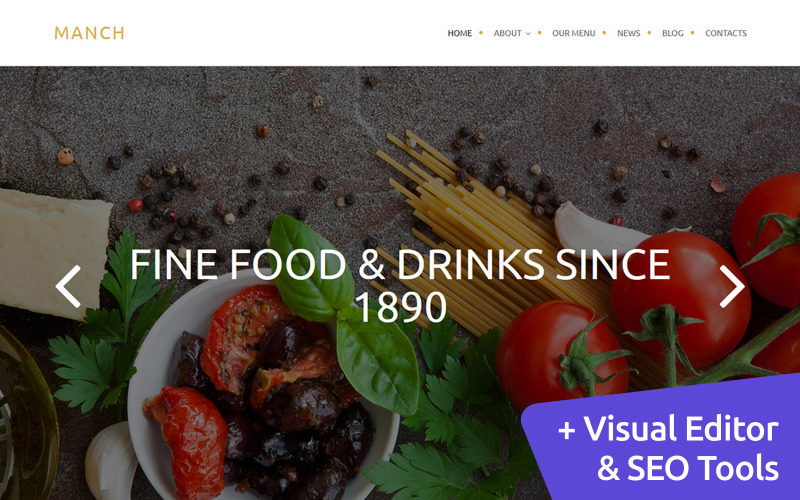Click the Visual Editor text in the banner
Image resolution: width=800 pixels, height=500 pixels.
point(682,429)
